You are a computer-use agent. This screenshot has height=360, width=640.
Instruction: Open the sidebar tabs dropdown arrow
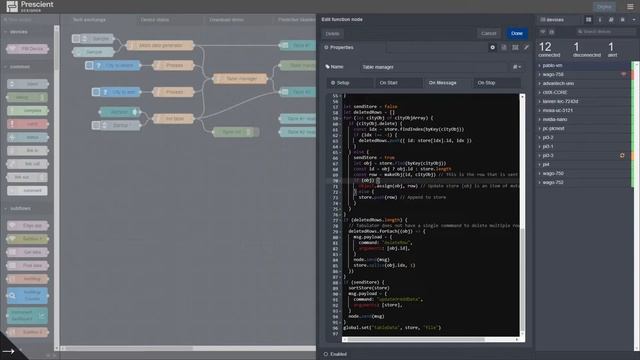634,20
